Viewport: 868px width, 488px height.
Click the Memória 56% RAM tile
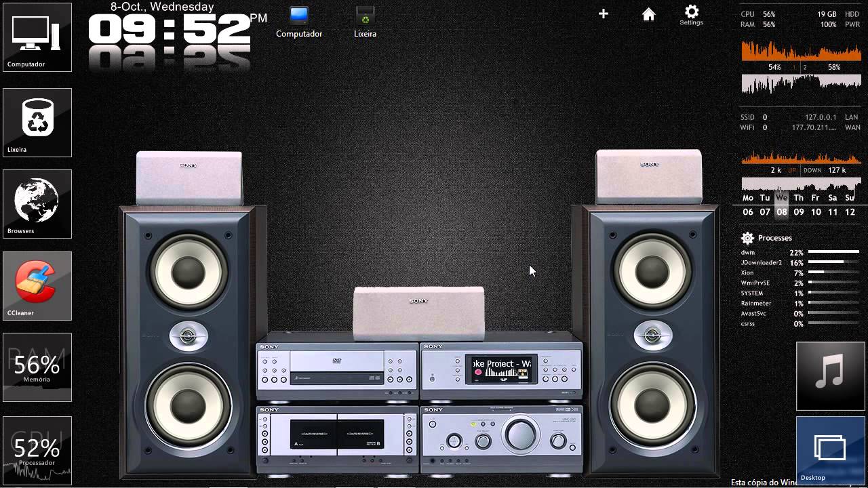point(37,367)
